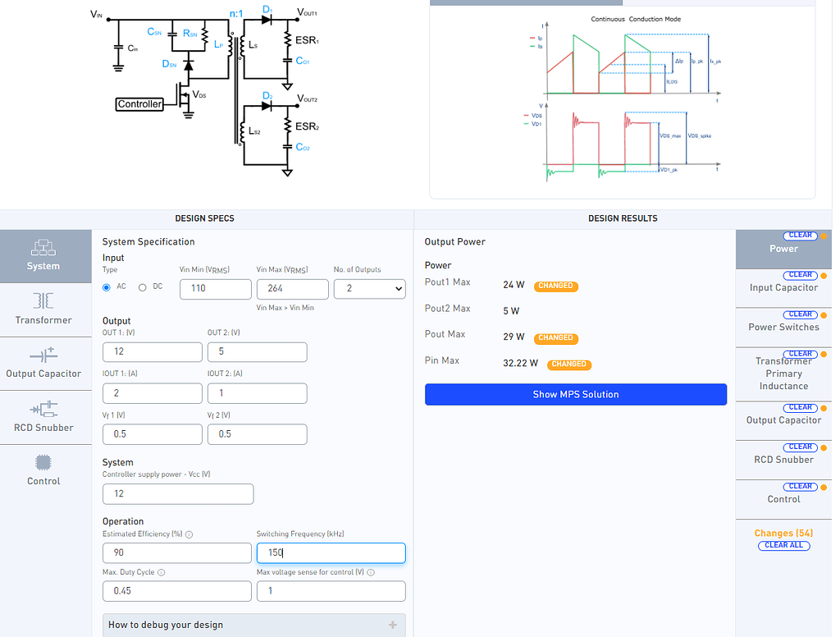Click the Estimated Efficiency info icon
Image resolution: width=840 pixels, height=637 pixels.
(x=189, y=534)
